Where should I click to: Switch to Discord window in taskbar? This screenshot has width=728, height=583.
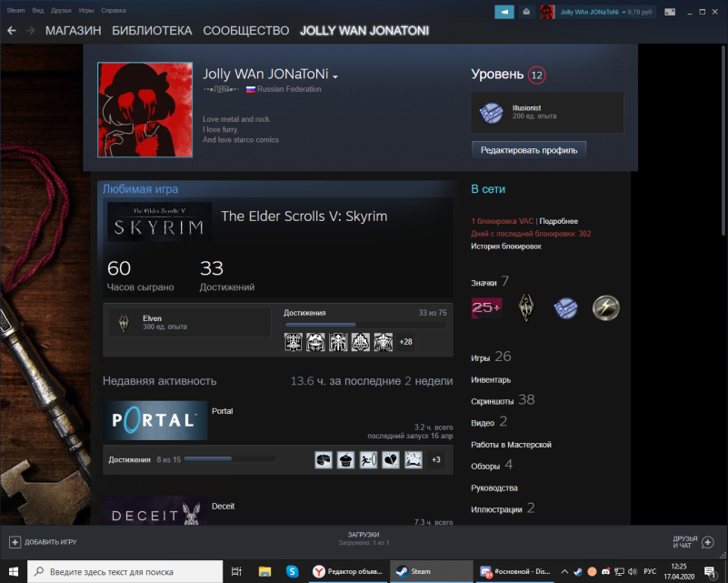(x=515, y=571)
